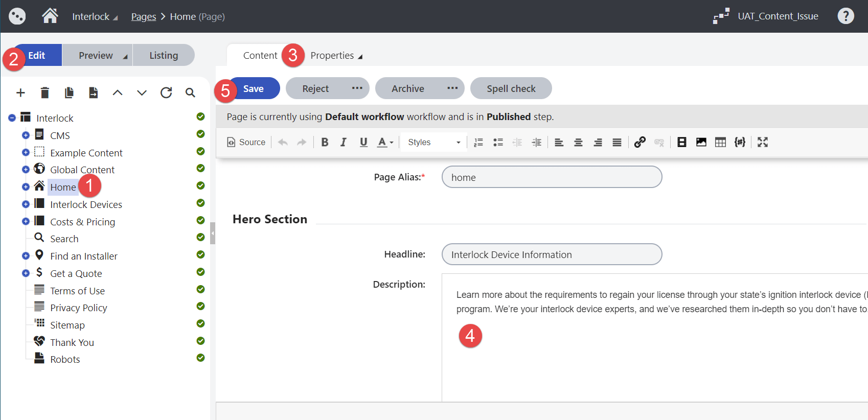Decrease the text indent
868x420 pixels.
(x=517, y=142)
